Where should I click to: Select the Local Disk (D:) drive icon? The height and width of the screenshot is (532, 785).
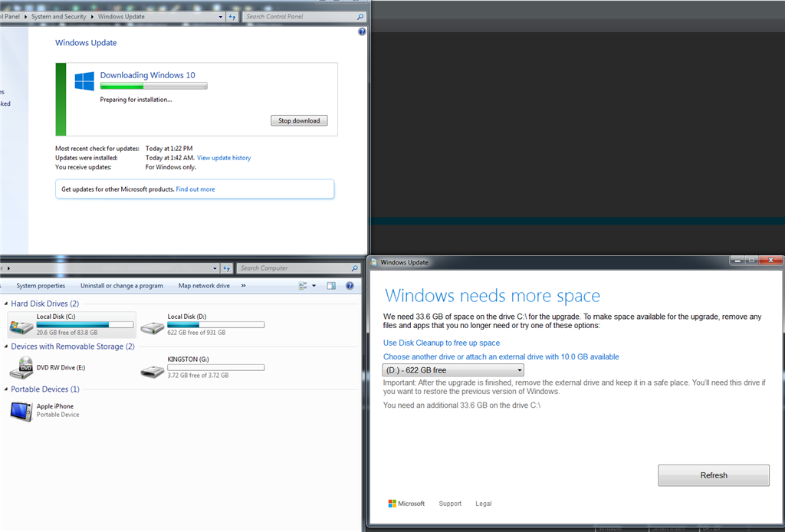153,327
